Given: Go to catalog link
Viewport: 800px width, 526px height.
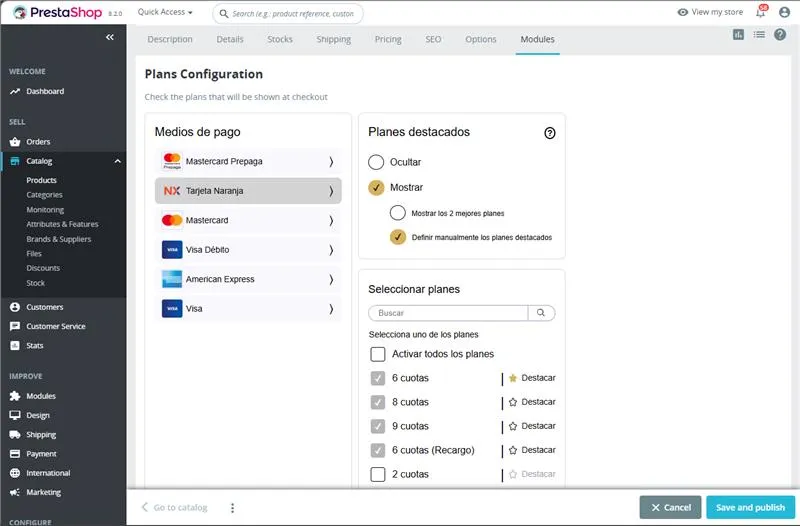Looking at the screenshot, I should click(174, 508).
